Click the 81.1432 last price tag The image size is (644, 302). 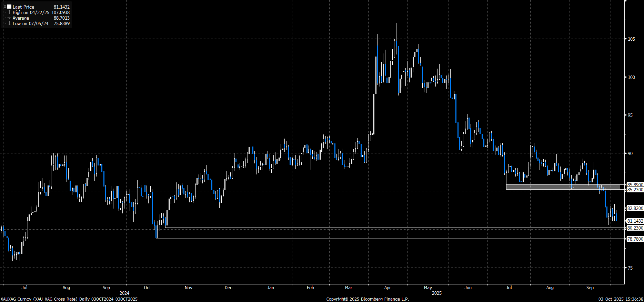[x=635, y=221]
